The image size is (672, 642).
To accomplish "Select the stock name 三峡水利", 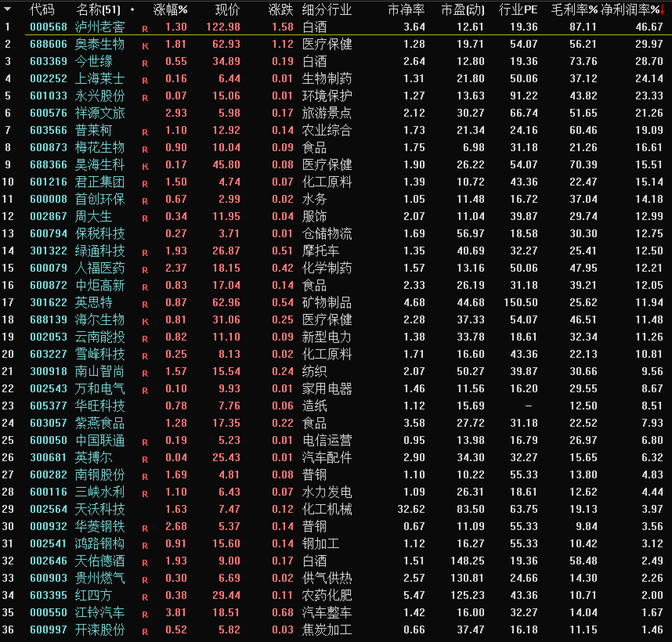I will [x=100, y=492].
